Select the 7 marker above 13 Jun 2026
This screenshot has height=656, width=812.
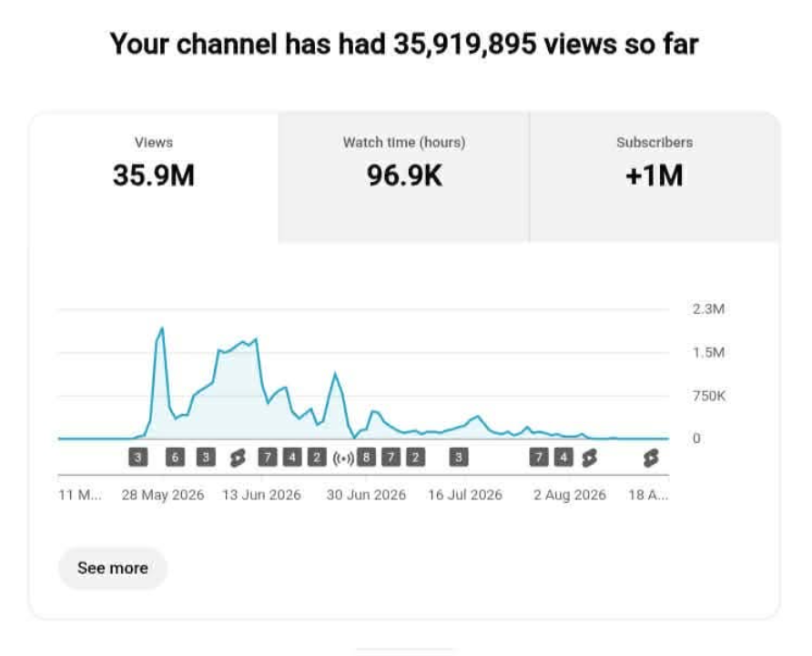point(268,457)
